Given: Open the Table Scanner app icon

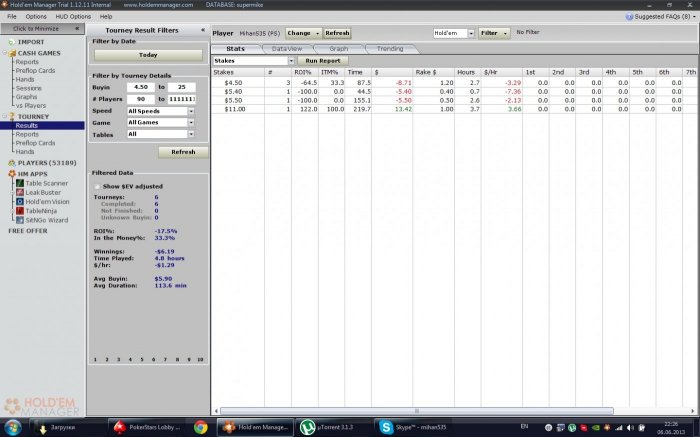Looking at the screenshot, I should pyautogui.click(x=20, y=183).
